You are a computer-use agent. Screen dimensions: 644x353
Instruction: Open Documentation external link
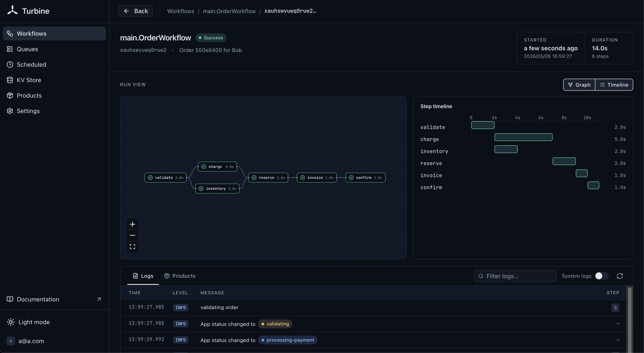coord(54,299)
